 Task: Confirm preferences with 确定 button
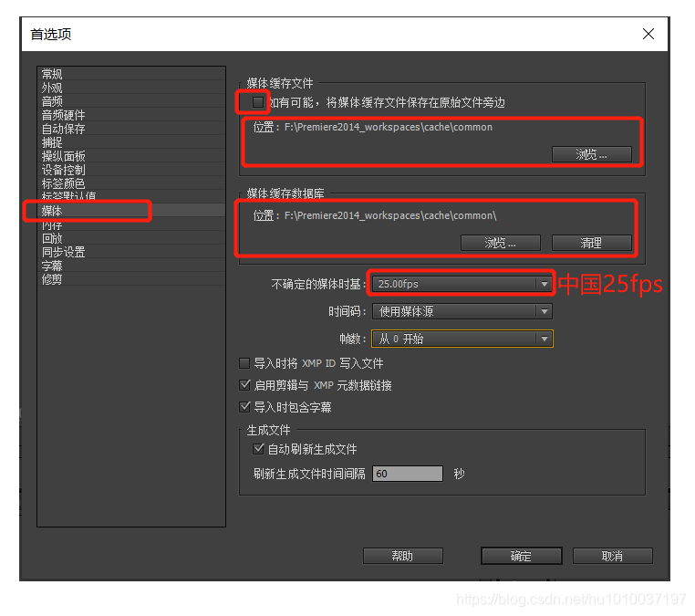pyautogui.click(x=522, y=556)
